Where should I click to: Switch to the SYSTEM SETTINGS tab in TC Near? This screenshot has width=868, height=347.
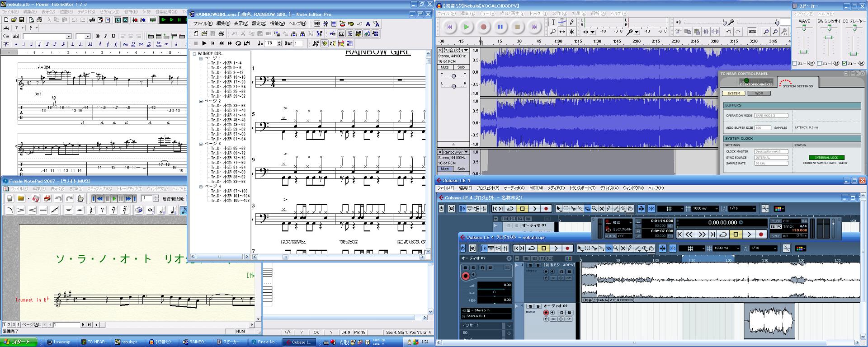(797, 83)
